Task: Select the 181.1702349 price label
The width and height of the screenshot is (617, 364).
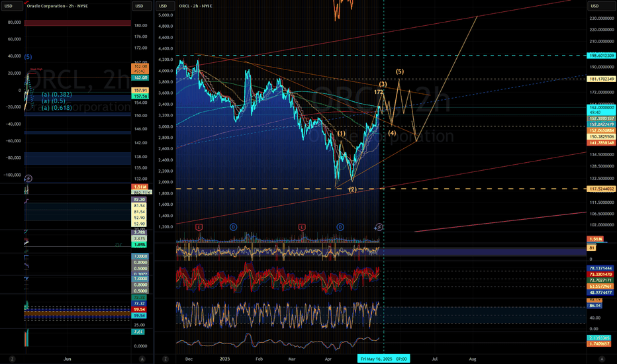Action: (601, 79)
